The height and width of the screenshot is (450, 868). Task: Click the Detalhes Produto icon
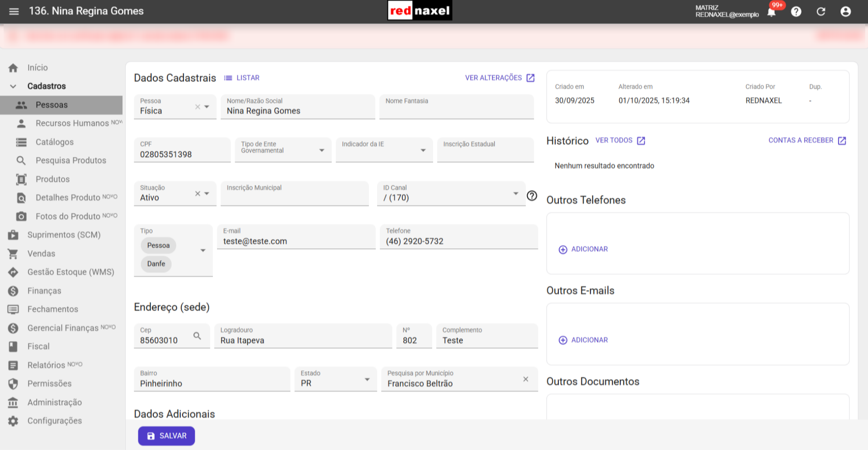21,198
